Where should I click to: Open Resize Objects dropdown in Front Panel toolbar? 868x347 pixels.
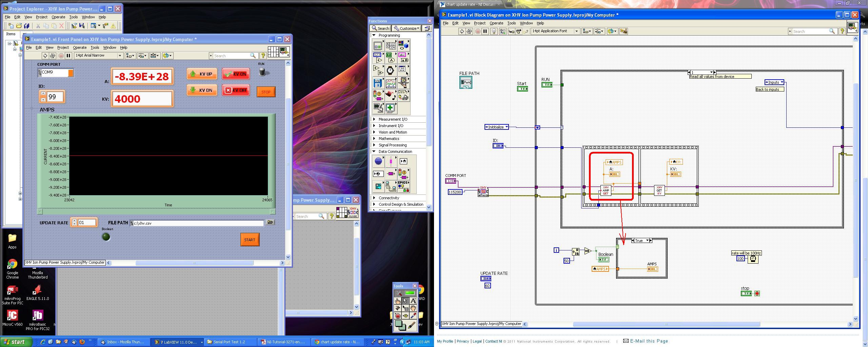155,56
